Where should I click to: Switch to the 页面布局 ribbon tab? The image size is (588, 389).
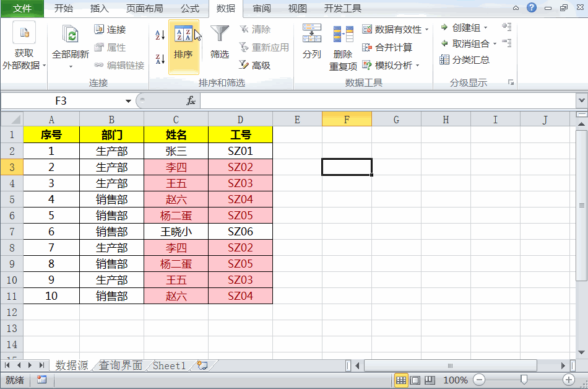(x=145, y=8)
